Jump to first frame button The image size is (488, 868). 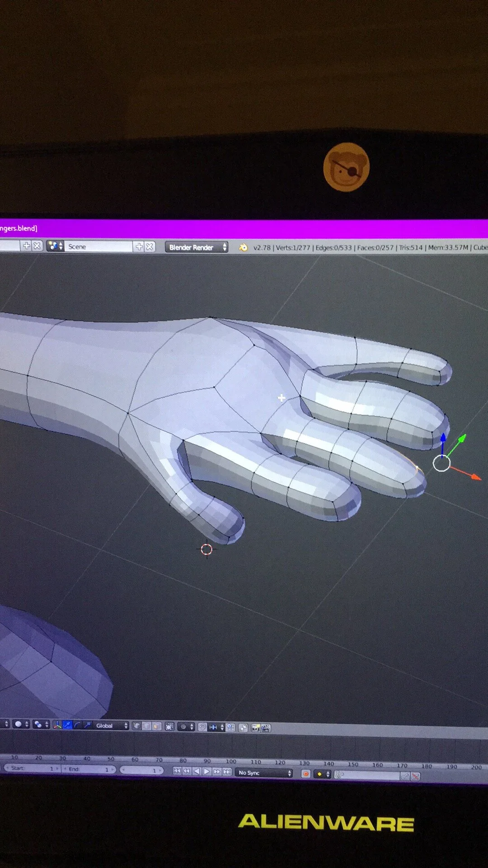(177, 771)
